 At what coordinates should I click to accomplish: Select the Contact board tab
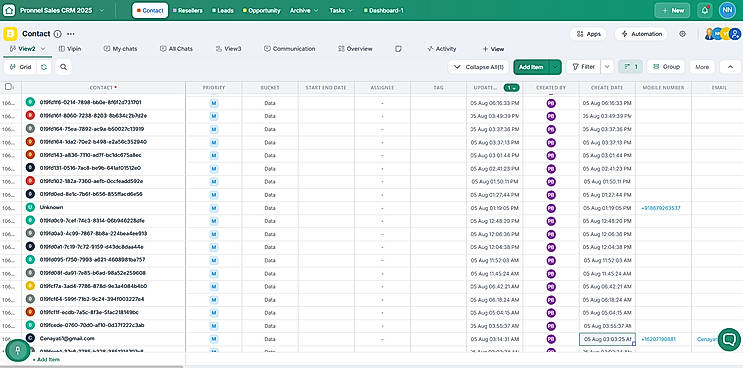[x=150, y=10]
